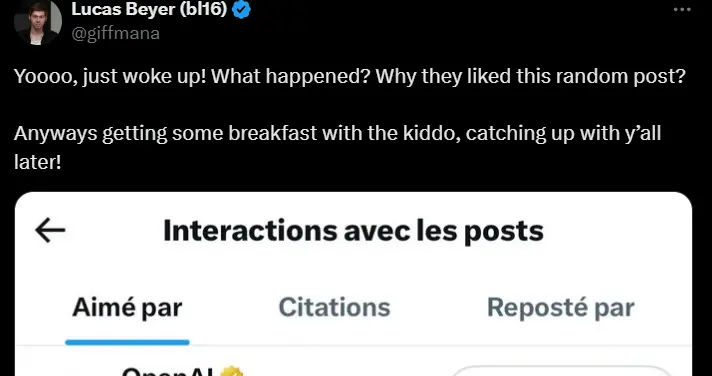Viewport: 712px width, 376px height.
Task: Click the outlined follow button beside OpenAI
Action: point(561,371)
